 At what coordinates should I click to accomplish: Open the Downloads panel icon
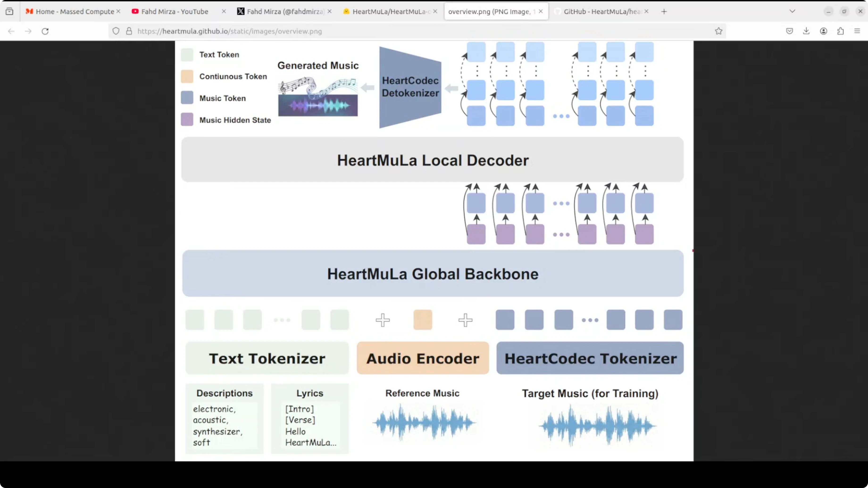[x=806, y=31]
